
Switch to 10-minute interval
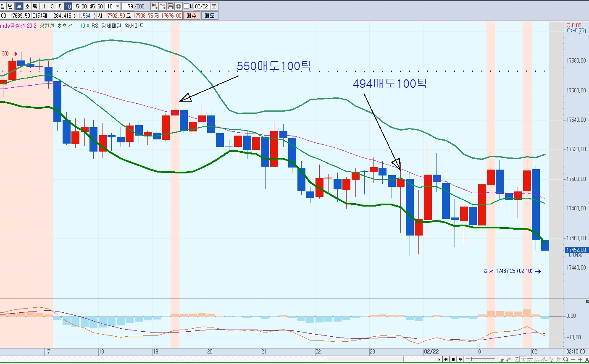[68, 6]
